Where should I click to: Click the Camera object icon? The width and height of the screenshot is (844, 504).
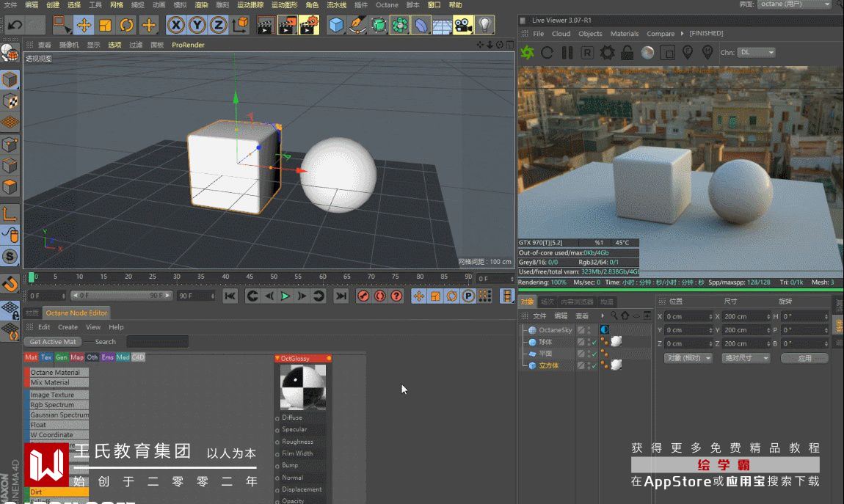[462, 26]
